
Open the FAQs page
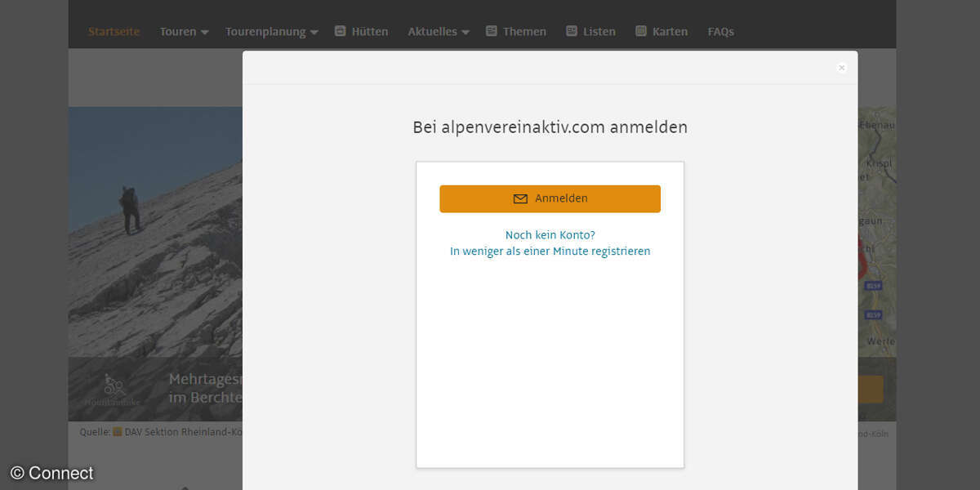tap(721, 32)
